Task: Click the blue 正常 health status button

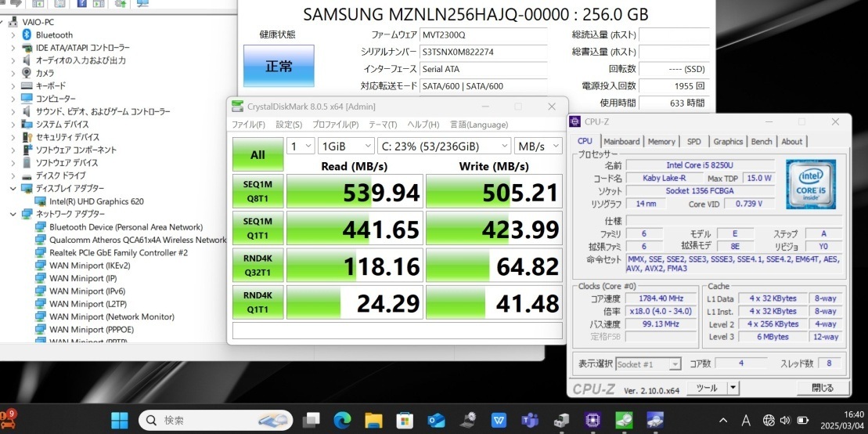Action: pyautogui.click(x=279, y=66)
